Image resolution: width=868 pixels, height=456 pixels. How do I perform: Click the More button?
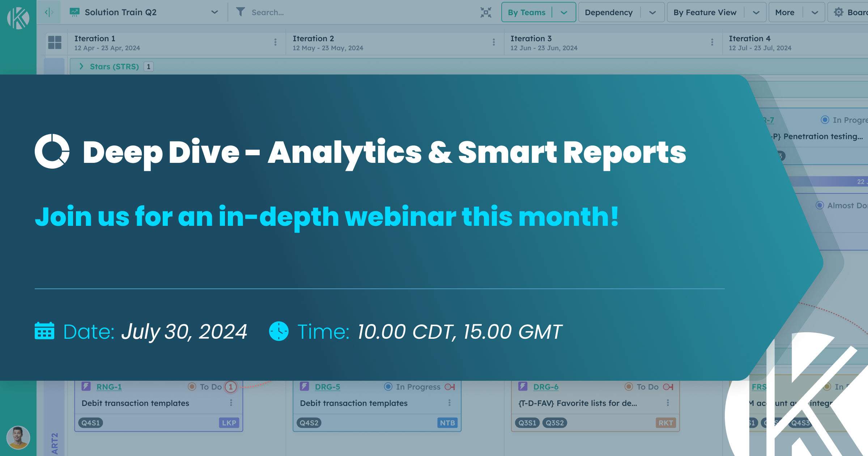[x=785, y=12]
